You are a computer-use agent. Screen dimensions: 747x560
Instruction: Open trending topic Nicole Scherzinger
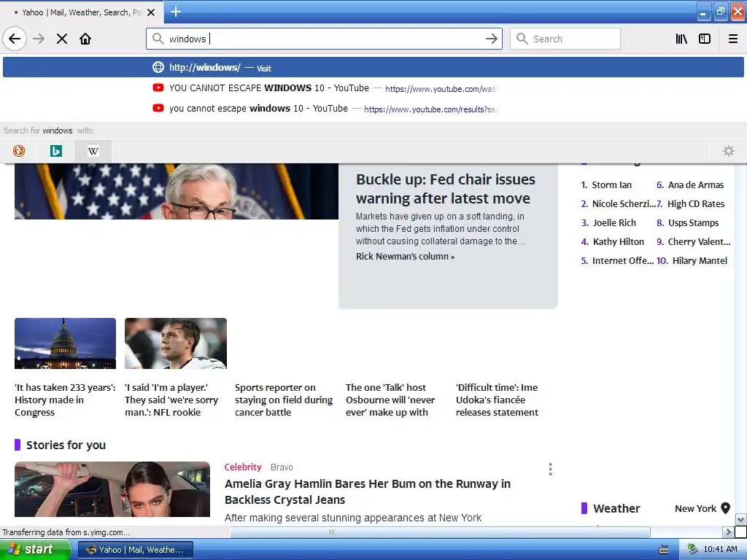[x=624, y=204]
